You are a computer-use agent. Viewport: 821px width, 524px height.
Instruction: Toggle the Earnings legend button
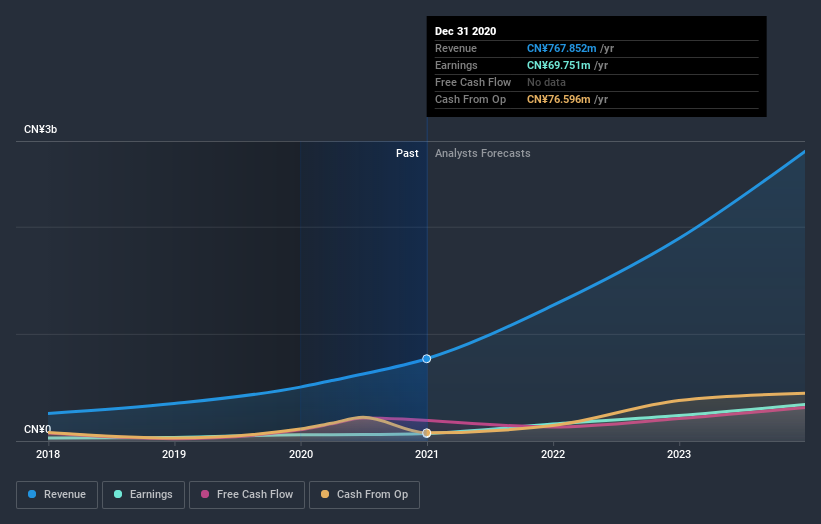click(143, 495)
